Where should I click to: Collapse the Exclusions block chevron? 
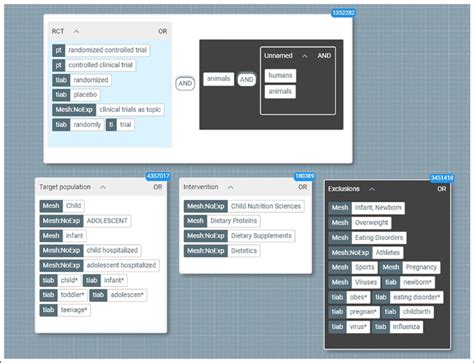pyautogui.click(x=372, y=189)
